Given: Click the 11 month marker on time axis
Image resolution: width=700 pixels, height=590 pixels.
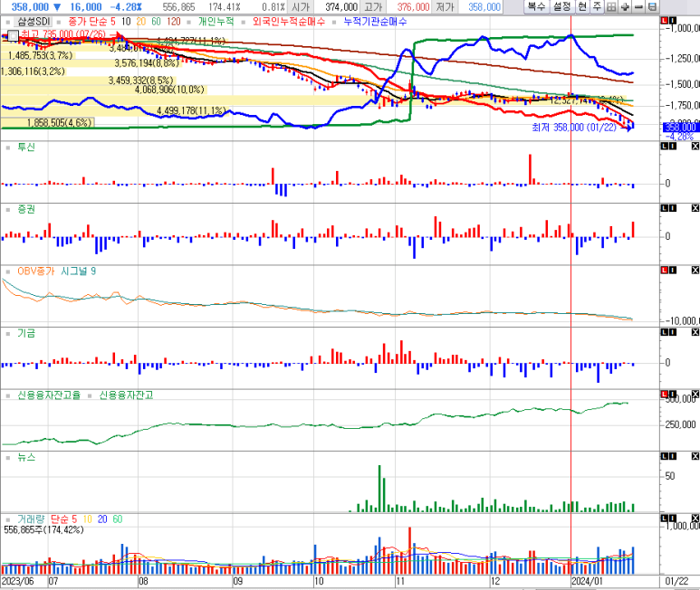Looking at the screenshot, I should coord(400,581).
